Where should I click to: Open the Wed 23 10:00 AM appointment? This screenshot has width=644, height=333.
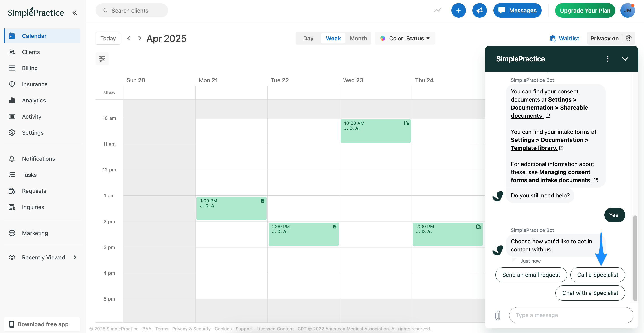click(x=375, y=131)
